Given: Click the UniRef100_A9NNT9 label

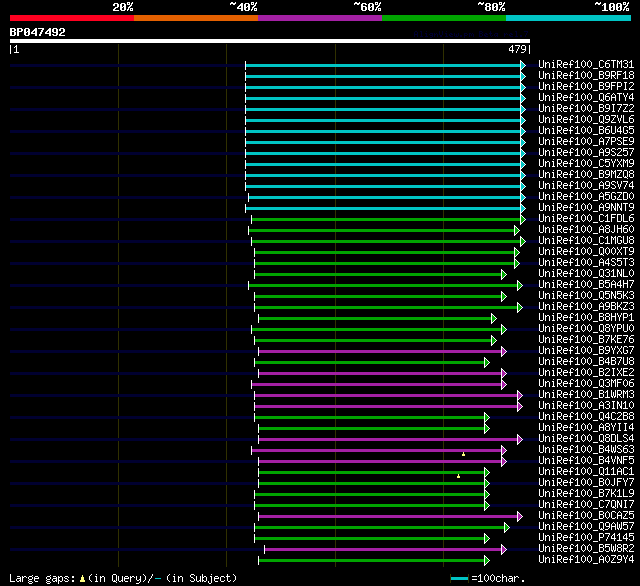Looking at the screenshot, I should [x=586, y=208].
